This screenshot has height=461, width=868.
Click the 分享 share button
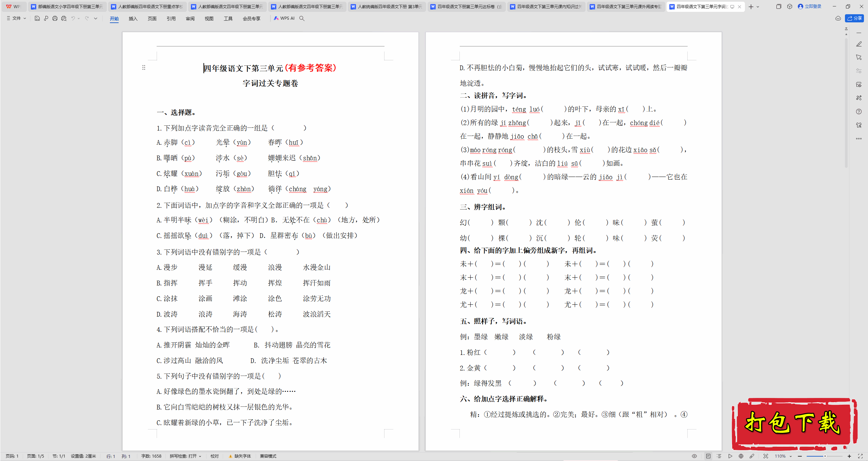854,18
